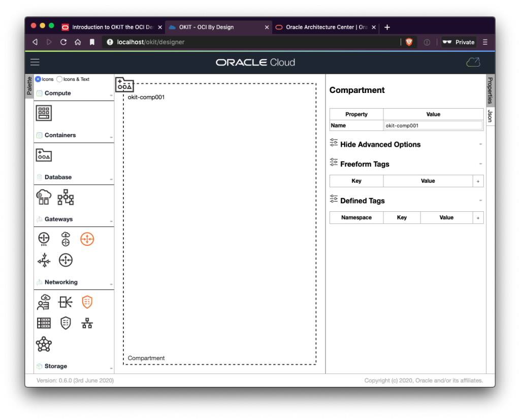Select the Compartment icon under Containers
The height and width of the screenshot is (420, 520).
43,155
